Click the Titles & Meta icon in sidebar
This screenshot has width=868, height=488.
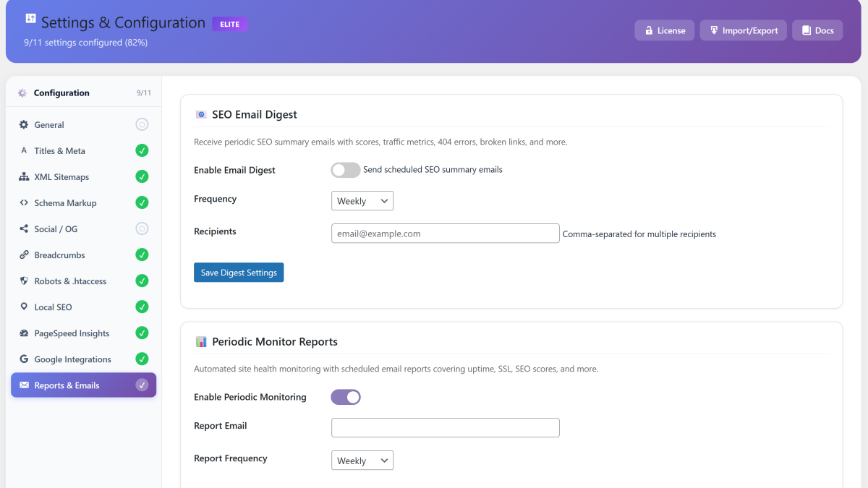[x=24, y=150]
